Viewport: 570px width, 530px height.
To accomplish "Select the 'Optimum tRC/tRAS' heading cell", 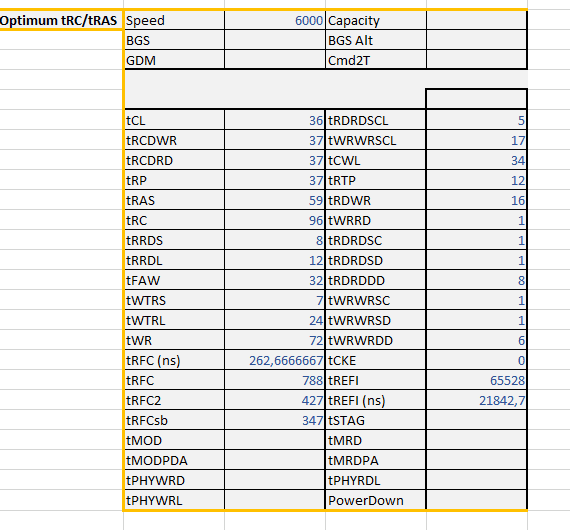I will [x=61, y=20].
